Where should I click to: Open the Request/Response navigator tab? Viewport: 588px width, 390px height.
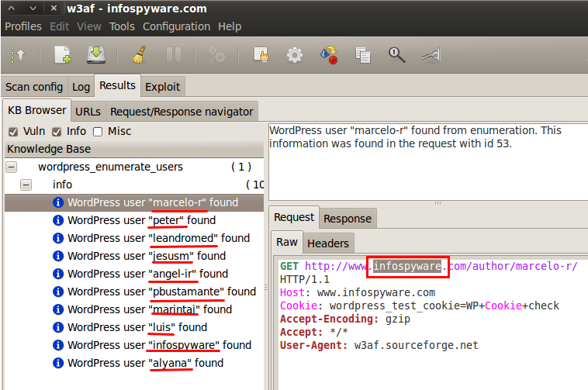[182, 112]
